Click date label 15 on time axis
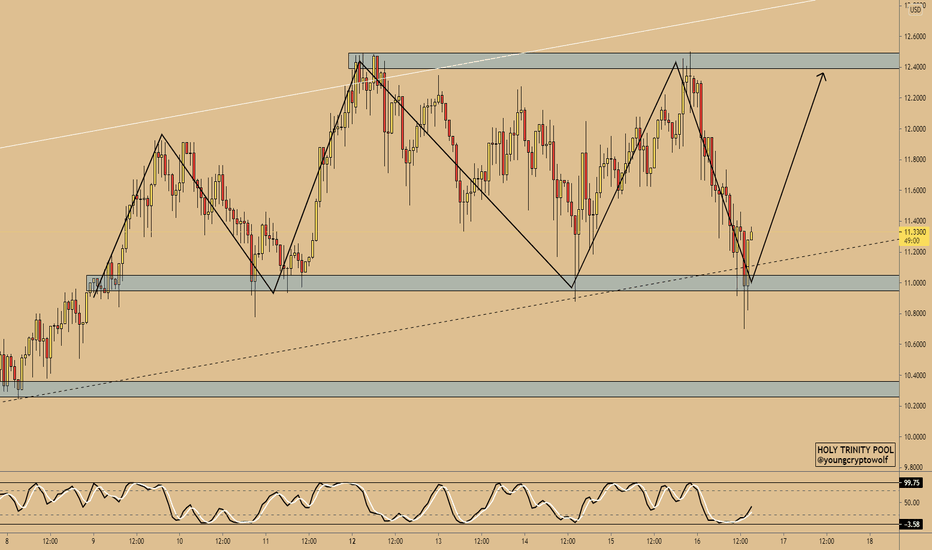This screenshot has height=550, width=932. 611,542
